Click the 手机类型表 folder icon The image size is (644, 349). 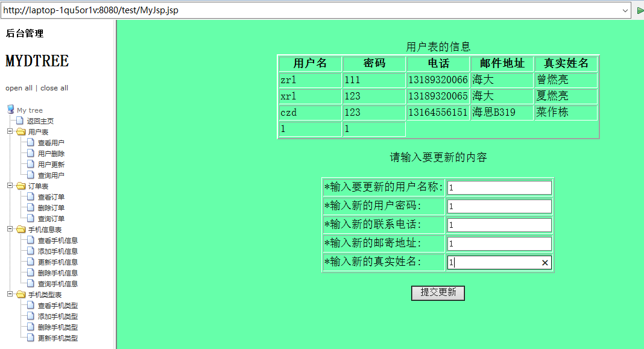coord(21,295)
